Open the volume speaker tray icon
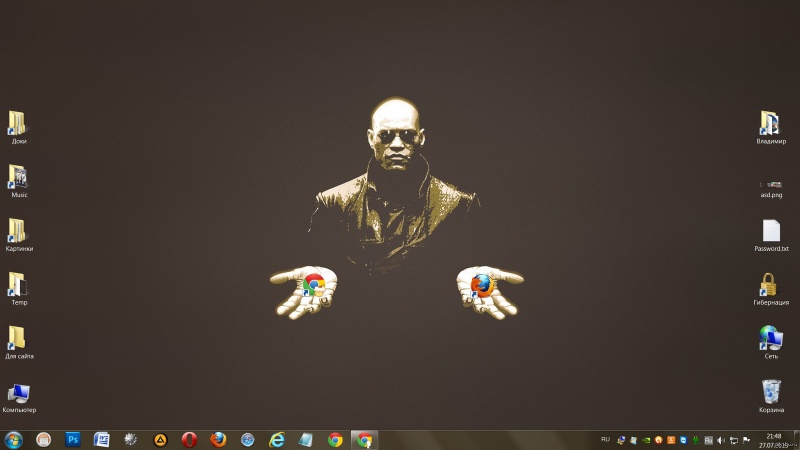Screen dimensions: 800x450 721,440
